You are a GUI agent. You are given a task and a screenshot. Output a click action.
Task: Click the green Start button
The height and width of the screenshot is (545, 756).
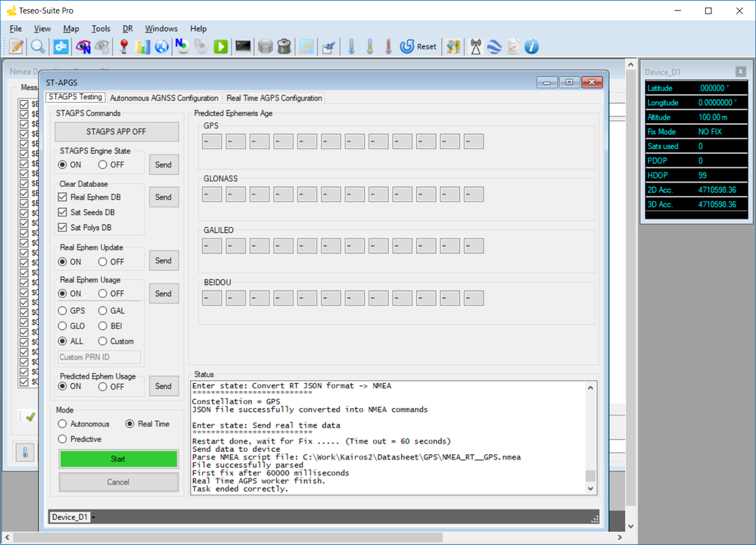118,459
